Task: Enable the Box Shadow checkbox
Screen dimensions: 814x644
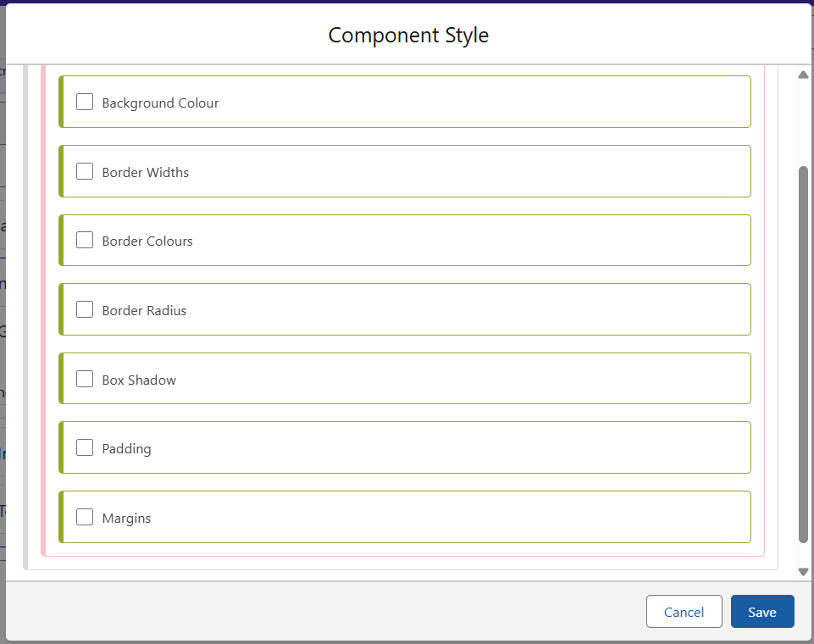Action: coord(85,379)
